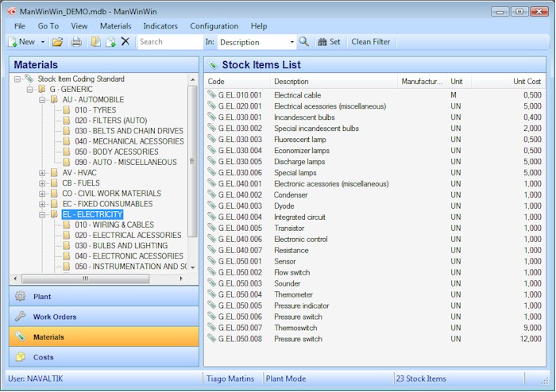Click the tag icon beside Stock Item Coding Standard
This screenshot has width=556, height=392.
tap(29, 79)
